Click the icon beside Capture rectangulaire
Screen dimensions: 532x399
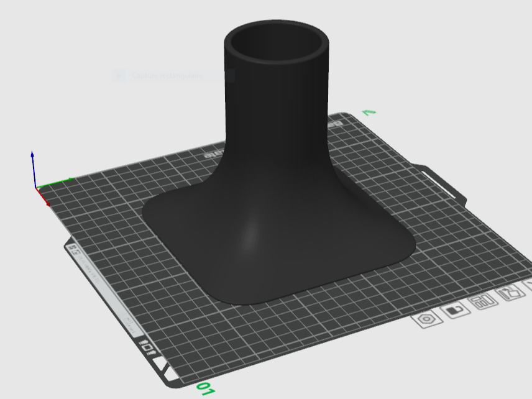[119, 75]
